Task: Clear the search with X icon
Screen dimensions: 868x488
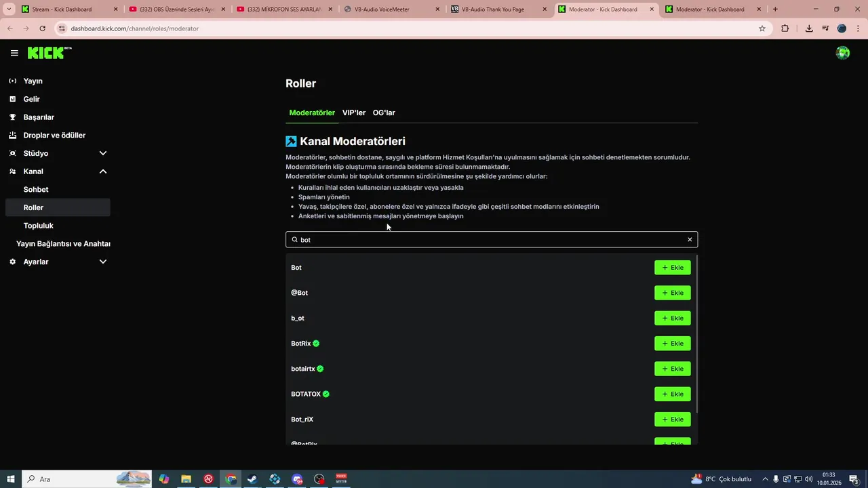Action: (x=690, y=239)
